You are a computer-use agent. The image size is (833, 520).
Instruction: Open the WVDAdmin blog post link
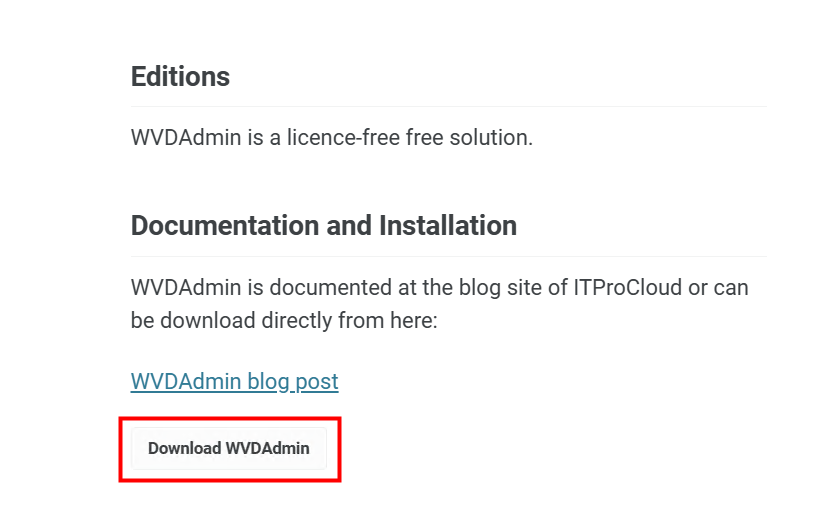(x=234, y=381)
